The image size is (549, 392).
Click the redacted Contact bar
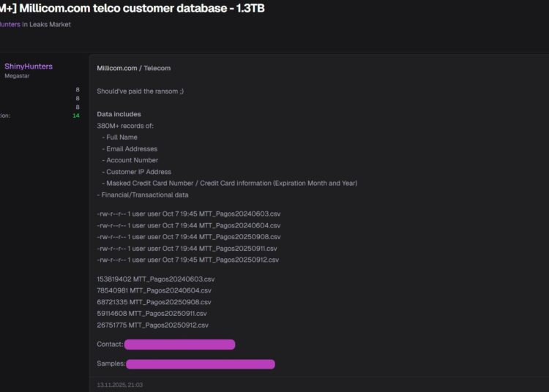(179, 344)
